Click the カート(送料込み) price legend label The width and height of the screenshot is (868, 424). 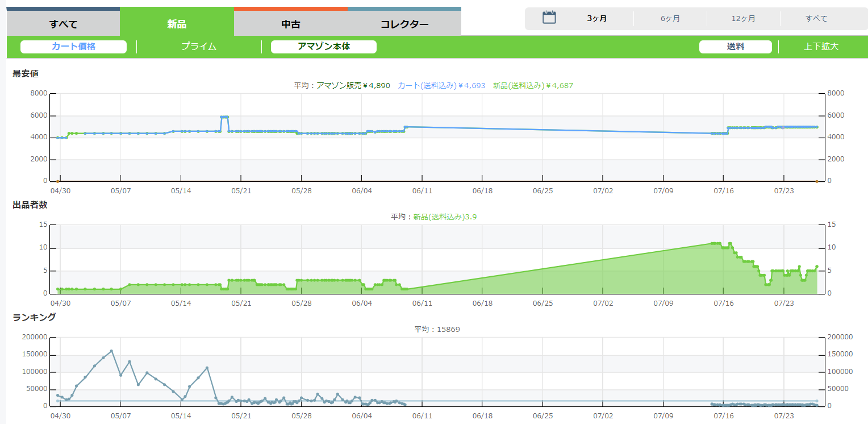coord(441,85)
